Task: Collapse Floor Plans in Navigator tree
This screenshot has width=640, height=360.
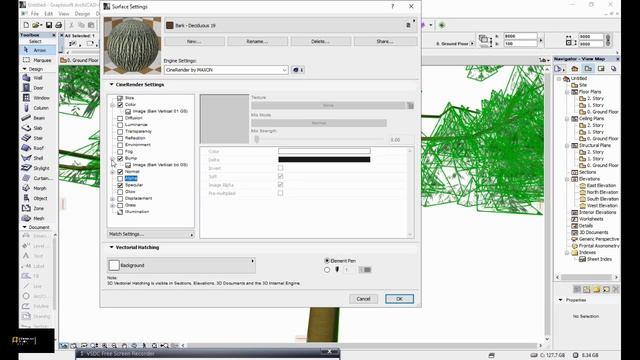Action: [x=567, y=92]
